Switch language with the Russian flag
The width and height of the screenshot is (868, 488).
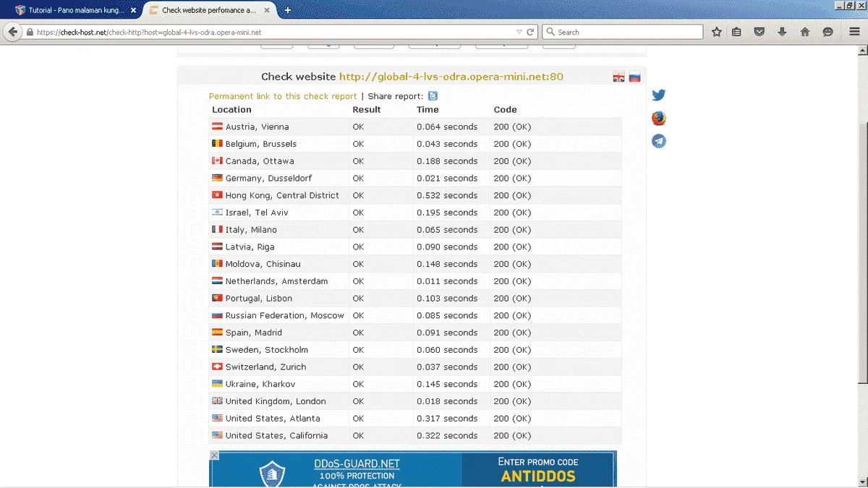pos(634,77)
